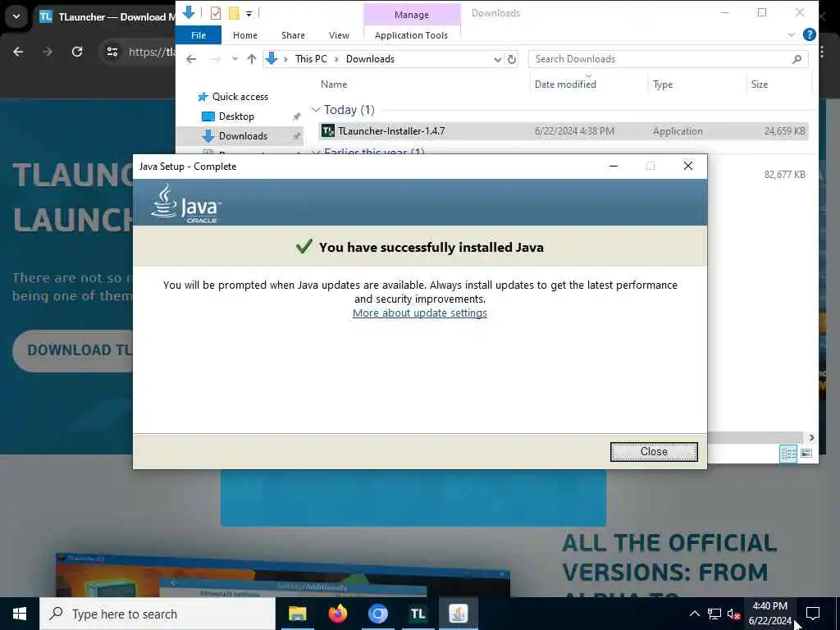Viewport: 840px width, 630px height.
Task: Switch to details view layout icon
Action: [x=788, y=454]
